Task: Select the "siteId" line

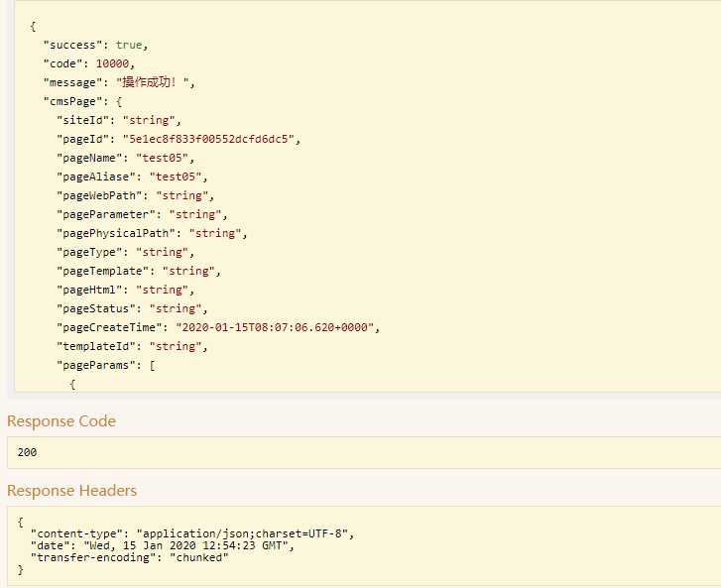Action: click(119, 120)
